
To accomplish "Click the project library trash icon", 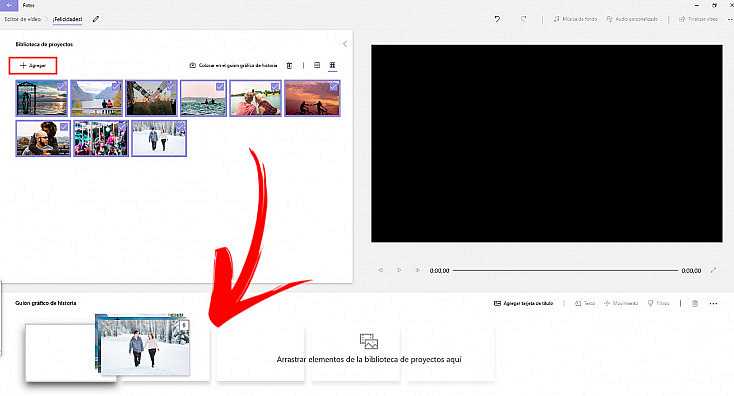I will [x=289, y=66].
